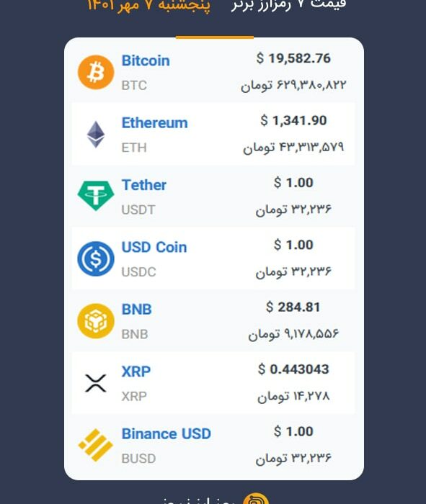The width and height of the screenshot is (426, 504).
Task: Click the orange Bitcoin logo icon
Action: point(96,72)
